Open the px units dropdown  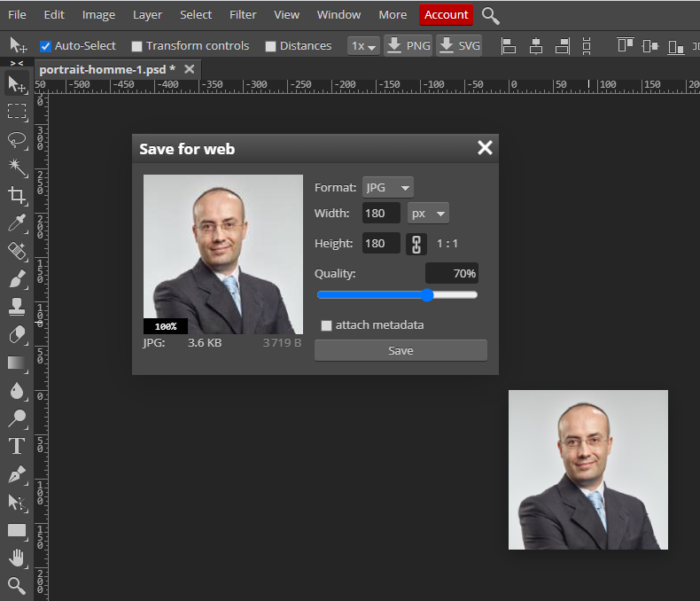[x=428, y=214]
